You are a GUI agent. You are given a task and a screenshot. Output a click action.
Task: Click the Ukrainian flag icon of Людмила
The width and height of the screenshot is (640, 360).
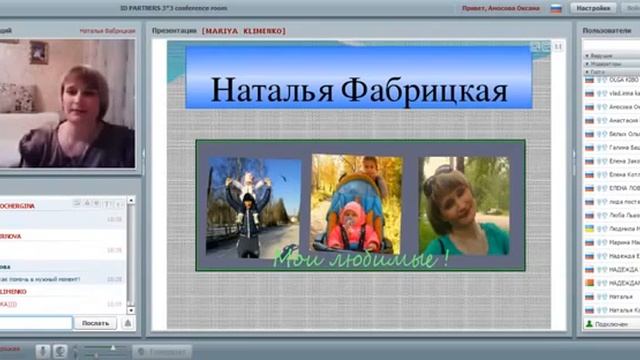pyautogui.click(x=589, y=229)
